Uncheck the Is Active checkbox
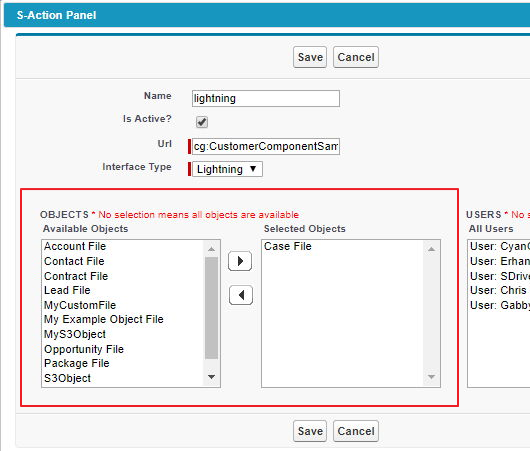Image resolution: width=530 pixels, height=451 pixels. pyautogui.click(x=202, y=122)
